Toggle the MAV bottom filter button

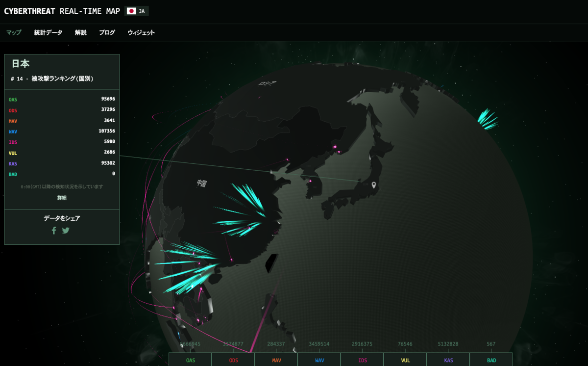(276, 360)
